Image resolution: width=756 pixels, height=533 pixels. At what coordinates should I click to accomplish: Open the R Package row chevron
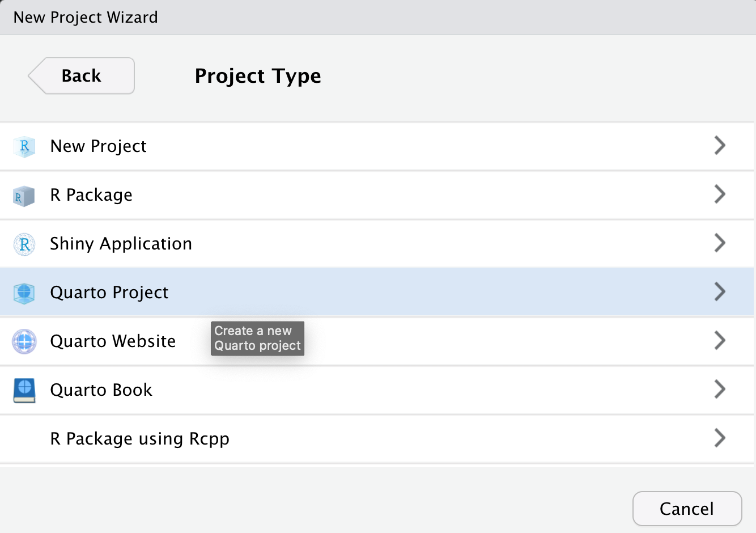720,194
